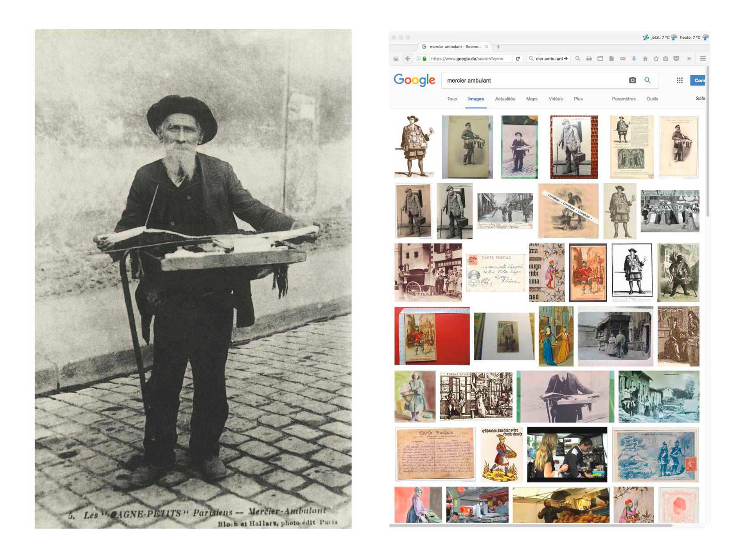
Task: Click the blue magnifier search button
Action: point(647,80)
